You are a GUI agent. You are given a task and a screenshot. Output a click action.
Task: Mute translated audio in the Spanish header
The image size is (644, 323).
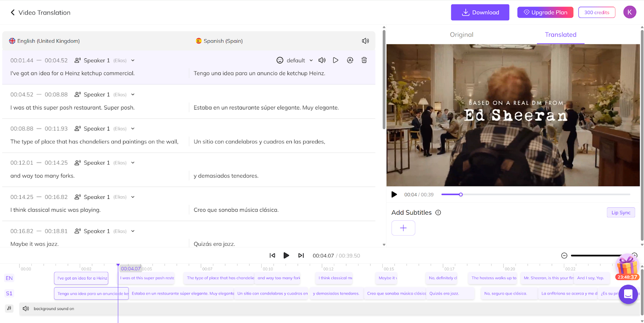[365, 41]
